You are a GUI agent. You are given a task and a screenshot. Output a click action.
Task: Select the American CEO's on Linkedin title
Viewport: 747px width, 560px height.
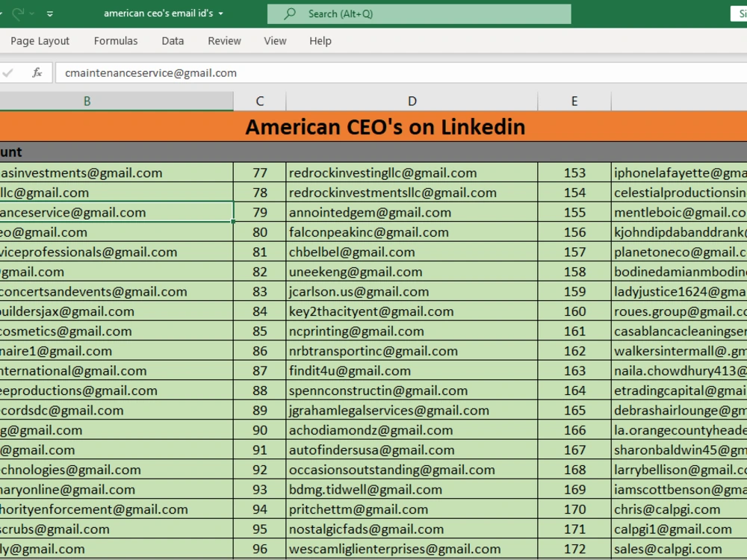pyautogui.click(x=385, y=127)
